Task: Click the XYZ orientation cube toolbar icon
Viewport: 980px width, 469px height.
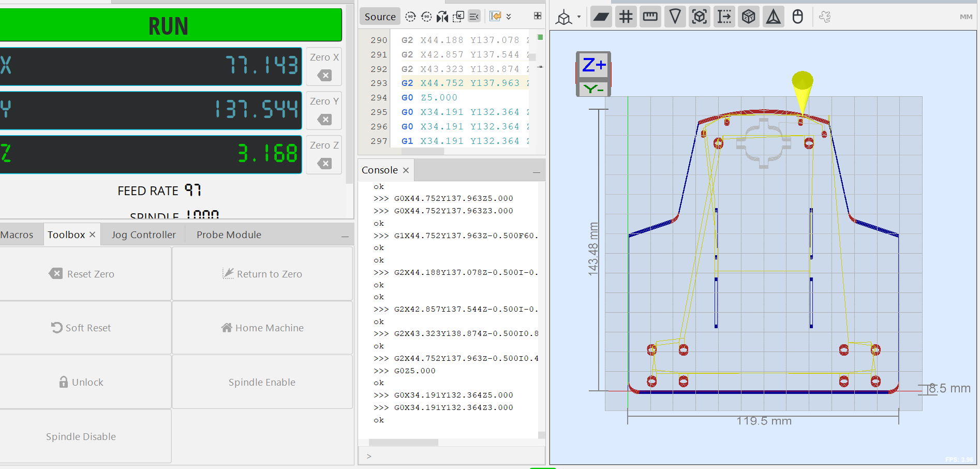Action: [x=749, y=17]
